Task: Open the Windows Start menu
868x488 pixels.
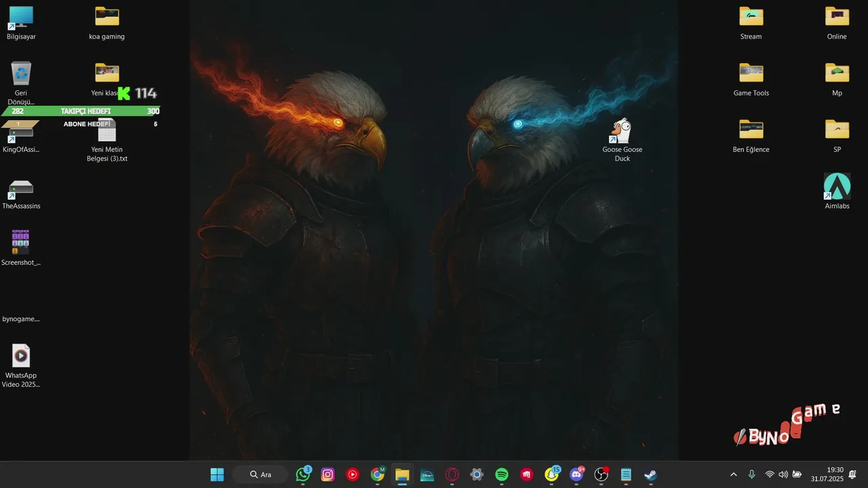Action: point(217,474)
